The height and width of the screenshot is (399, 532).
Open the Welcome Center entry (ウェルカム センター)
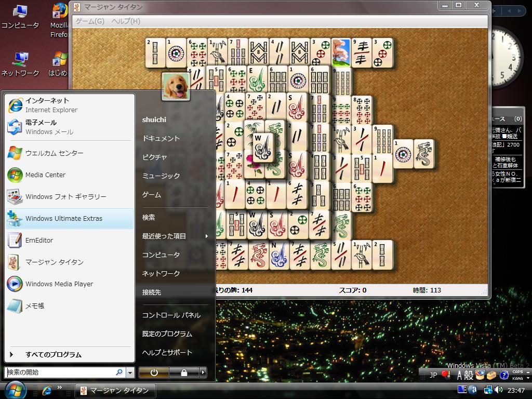(x=70, y=153)
